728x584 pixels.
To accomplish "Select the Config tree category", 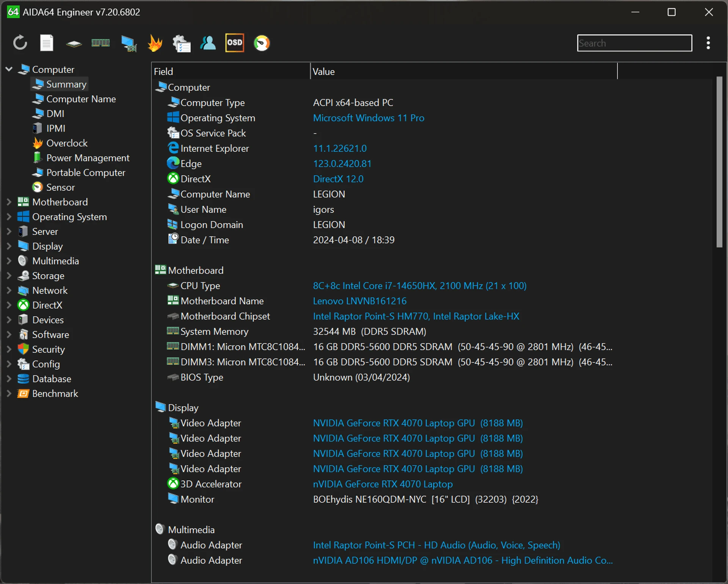I will (x=39, y=365).
